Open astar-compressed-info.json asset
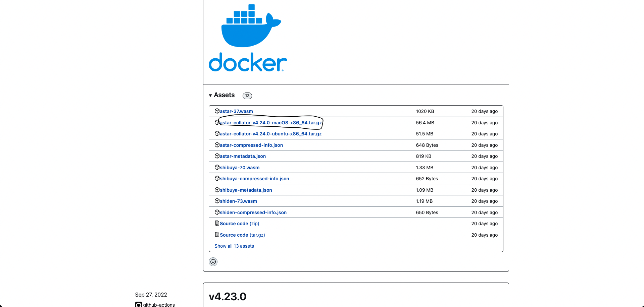The width and height of the screenshot is (644, 307). (x=251, y=145)
